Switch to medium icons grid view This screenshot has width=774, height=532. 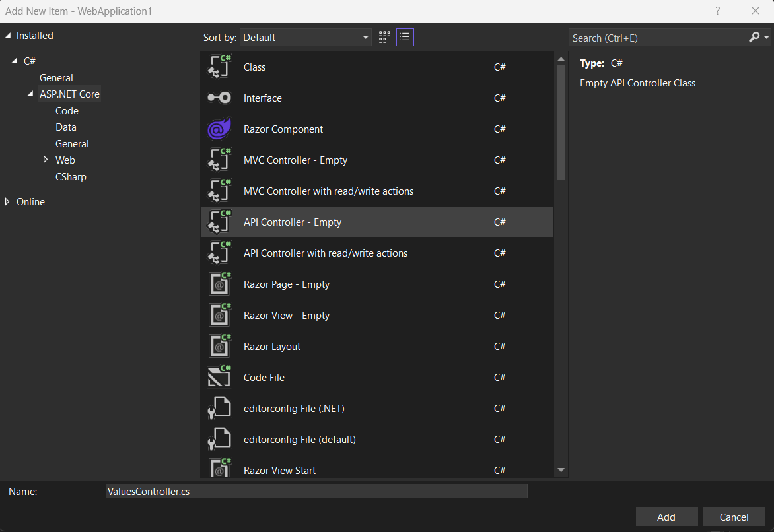click(384, 37)
